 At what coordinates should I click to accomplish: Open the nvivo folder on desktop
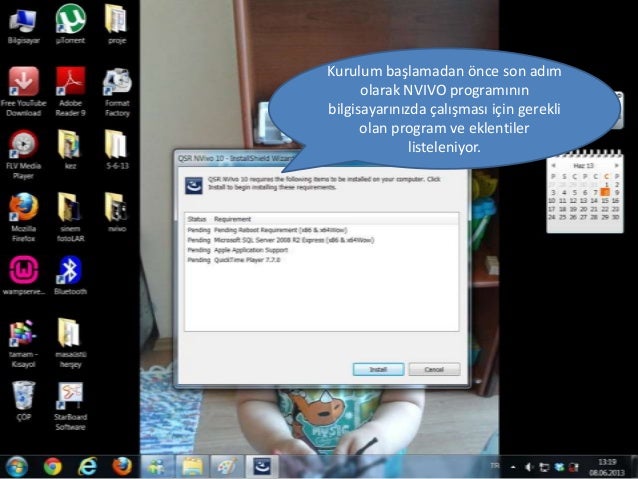pos(117,212)
